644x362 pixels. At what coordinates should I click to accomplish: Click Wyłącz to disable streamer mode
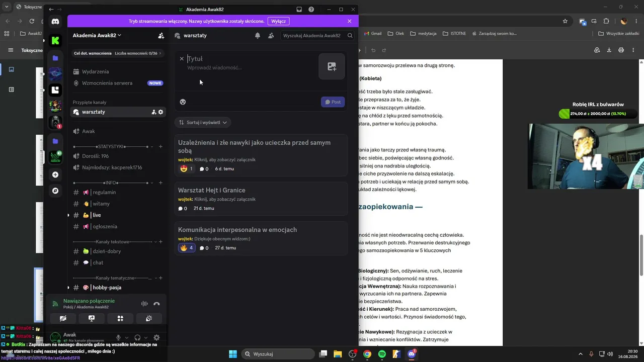(x=279, y=21)
